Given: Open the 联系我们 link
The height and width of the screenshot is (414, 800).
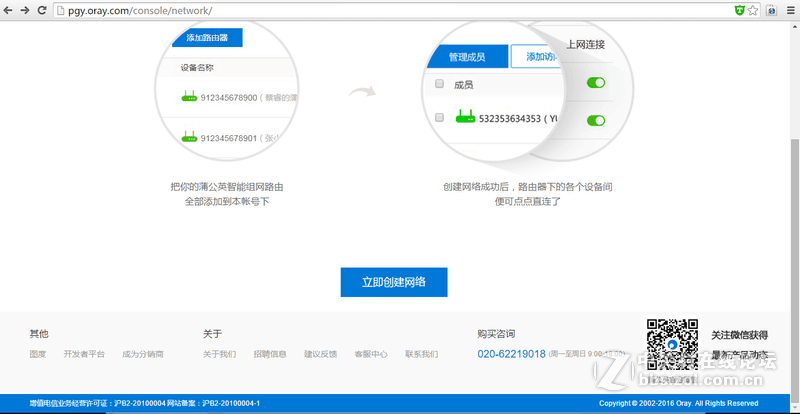Looking at the screenshot, I should pos(421,354).
